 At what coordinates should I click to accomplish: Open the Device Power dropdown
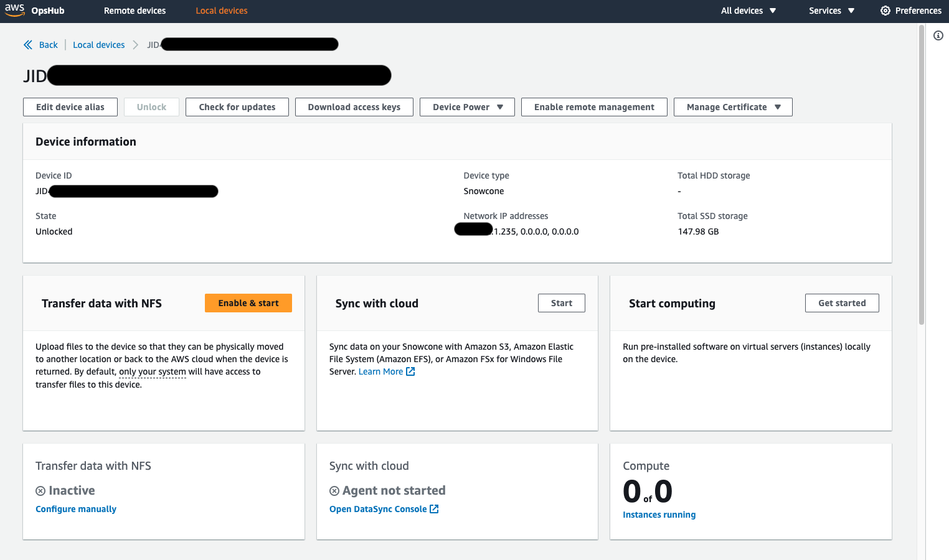coord(467,107)
